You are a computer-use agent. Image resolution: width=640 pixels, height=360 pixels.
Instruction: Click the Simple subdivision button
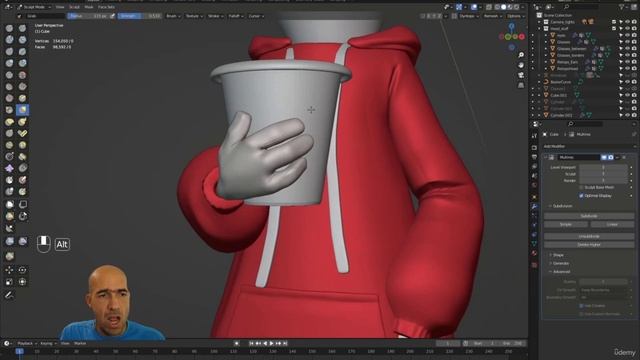click(566, 224)
